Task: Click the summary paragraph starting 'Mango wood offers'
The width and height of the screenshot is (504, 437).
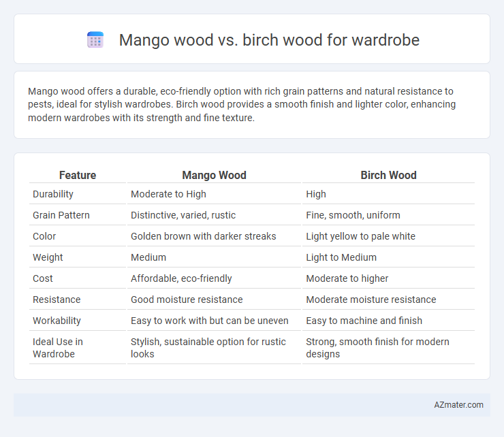Action: (x=242, y=104)
